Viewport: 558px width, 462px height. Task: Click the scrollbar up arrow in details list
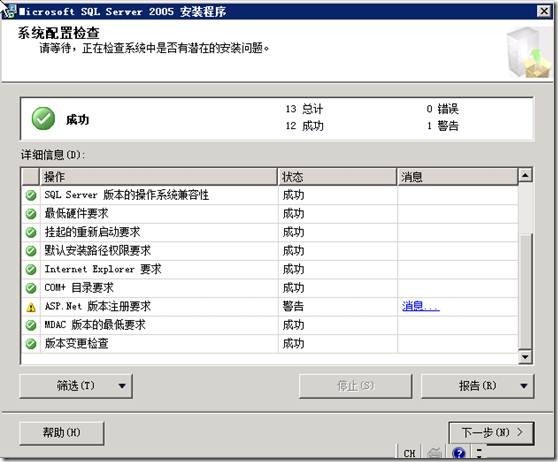pyautogui.click(x=525, y=175)
